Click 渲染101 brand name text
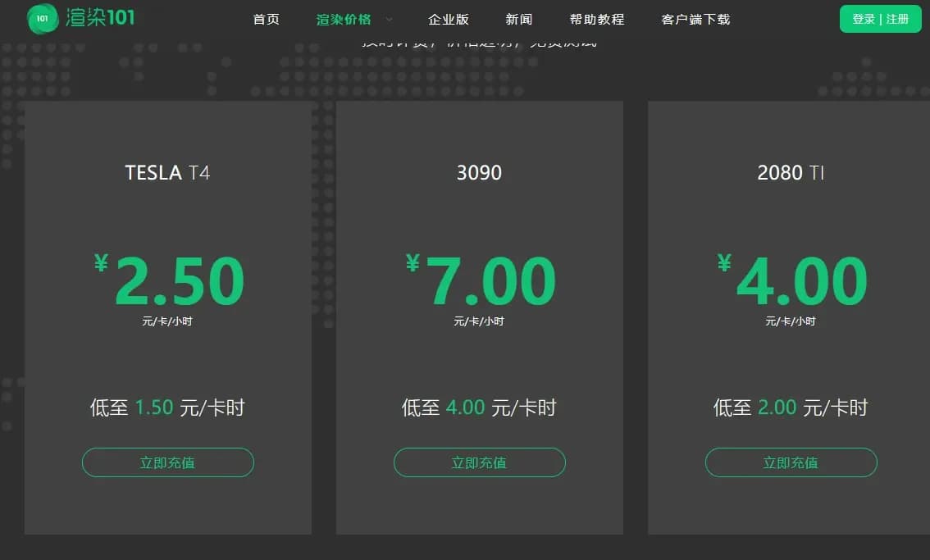930x560 pixels. click(x=100, y=18)
